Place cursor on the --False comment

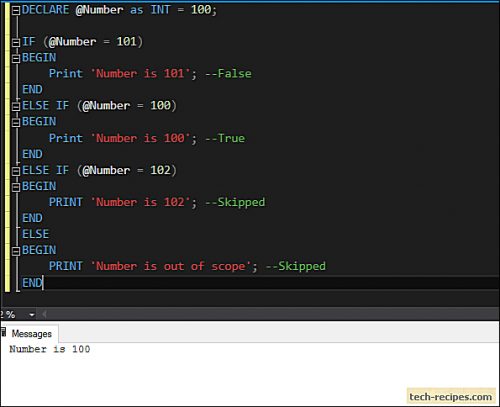coord(228,74)
